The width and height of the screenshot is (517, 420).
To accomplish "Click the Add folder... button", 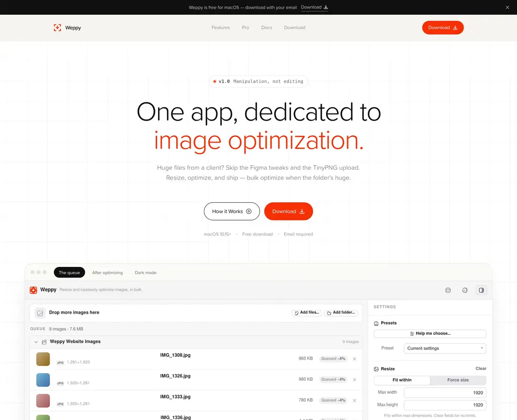I will coord(341,313).
